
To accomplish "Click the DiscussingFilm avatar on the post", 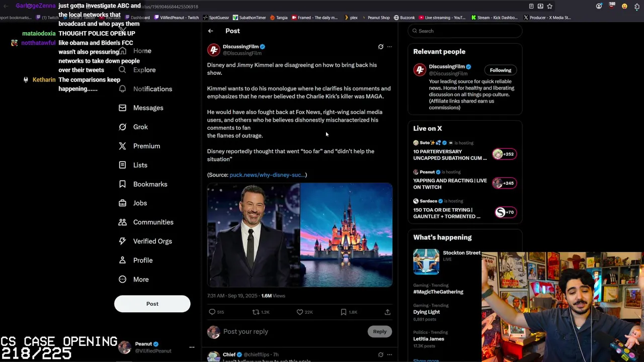I will pyautogui.click(x=214, y=50).
